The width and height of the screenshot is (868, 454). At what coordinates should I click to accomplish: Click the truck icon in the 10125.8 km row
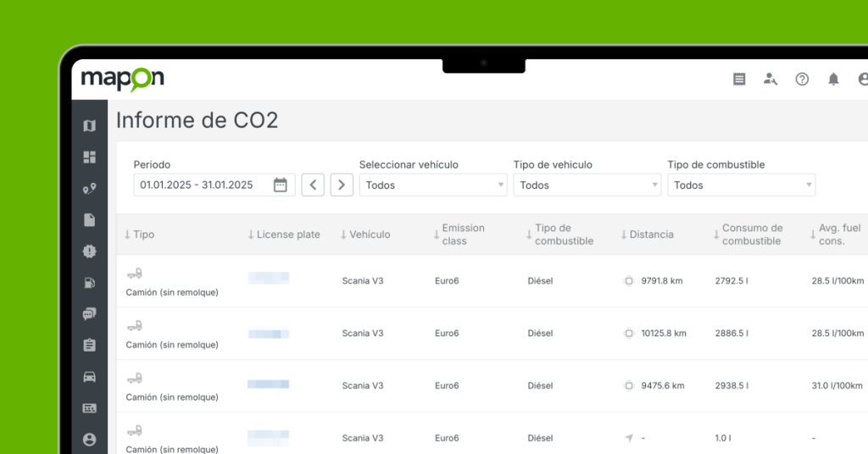click(x=135, y=326)
